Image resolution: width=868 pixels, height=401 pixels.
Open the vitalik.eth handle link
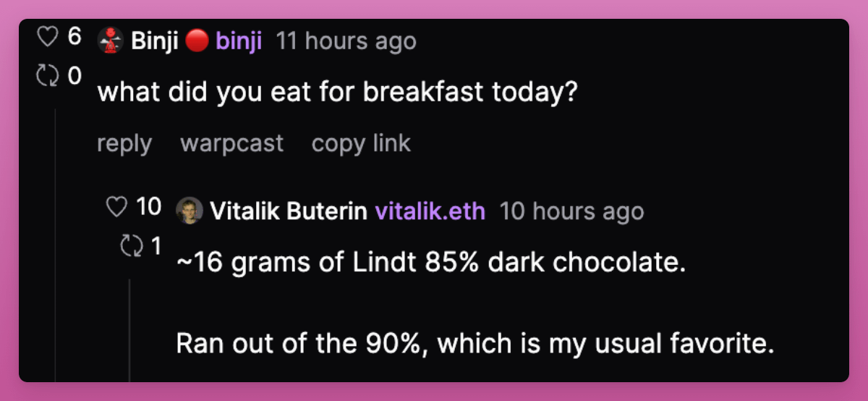430,211
